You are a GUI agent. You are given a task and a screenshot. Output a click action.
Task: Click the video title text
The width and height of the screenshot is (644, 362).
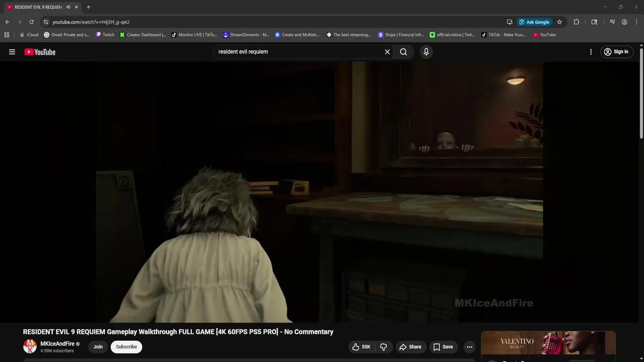pyautogui.click(x=178, y=332)
